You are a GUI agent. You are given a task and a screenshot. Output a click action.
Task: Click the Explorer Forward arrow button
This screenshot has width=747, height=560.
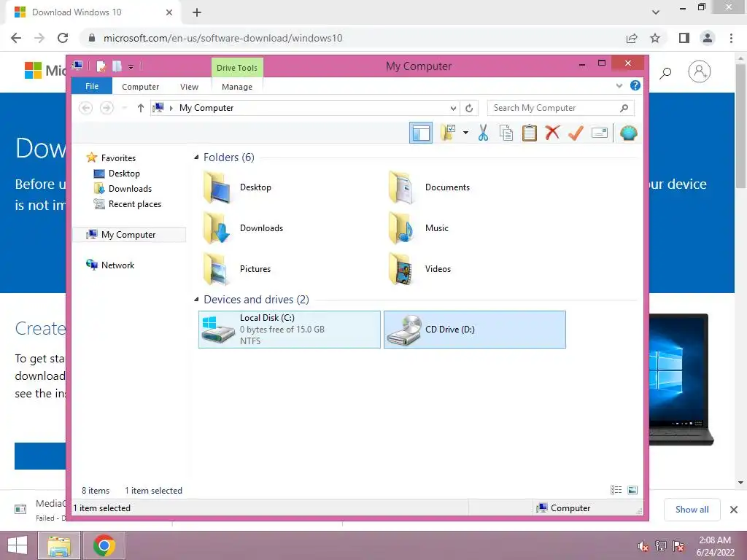pyautogui.click(x=107, y=108)
